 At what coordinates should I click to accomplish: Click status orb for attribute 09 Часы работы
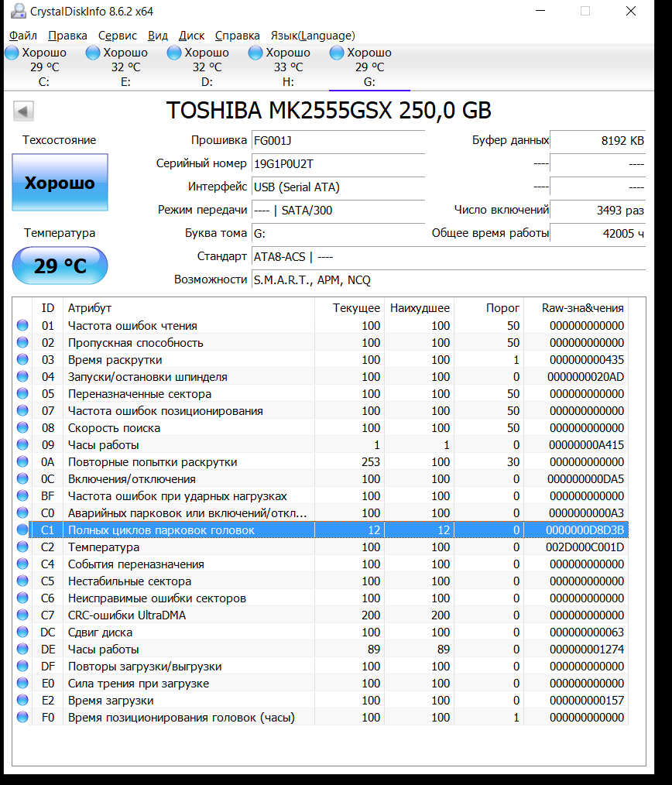pos(22,444)
